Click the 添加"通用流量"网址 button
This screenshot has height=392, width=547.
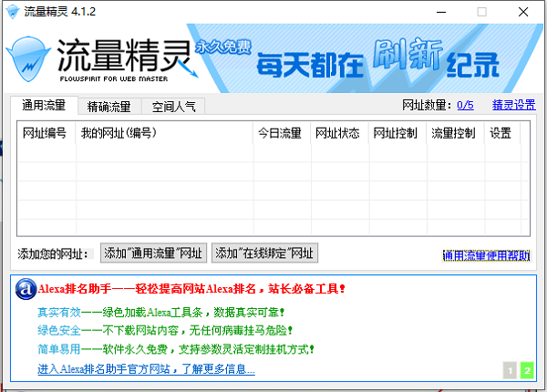coord(153,253)
